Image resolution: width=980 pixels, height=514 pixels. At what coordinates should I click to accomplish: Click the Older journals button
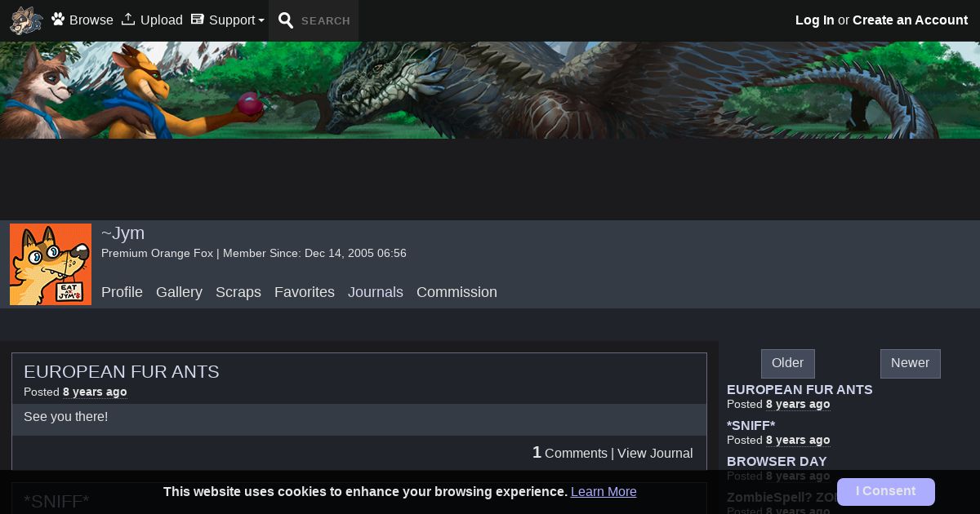point(788,363)
